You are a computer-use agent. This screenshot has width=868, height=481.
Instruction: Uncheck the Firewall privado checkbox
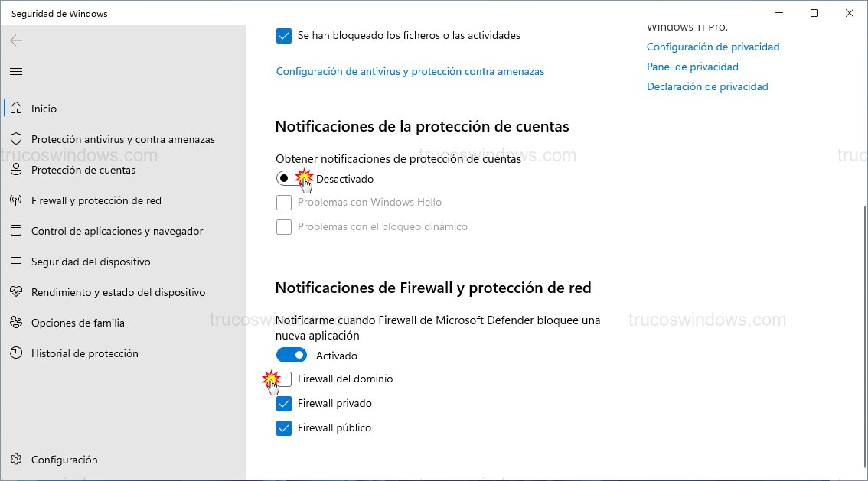point(284,403)
